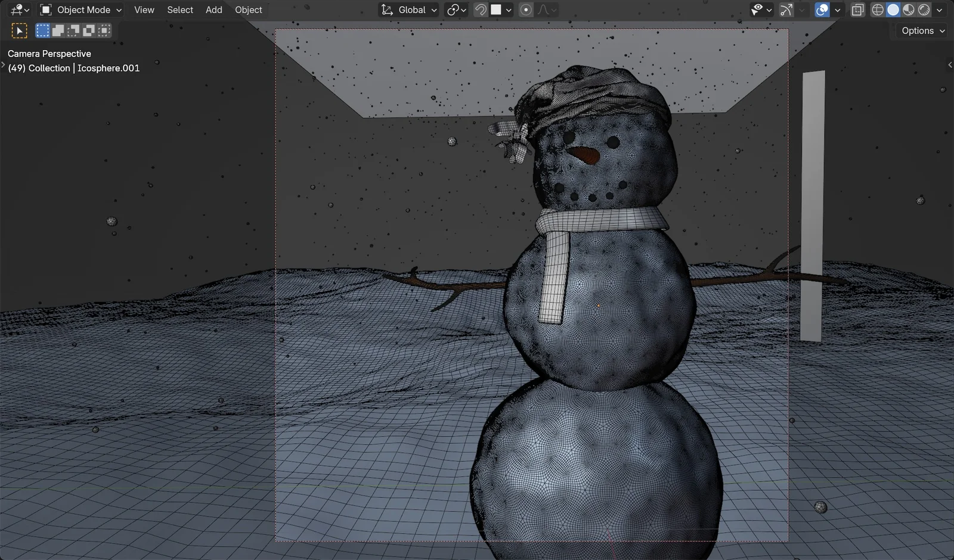This screenshot has height=560, width=954.
Task: Click the white color swatch in the header
Action: [495, 10]
